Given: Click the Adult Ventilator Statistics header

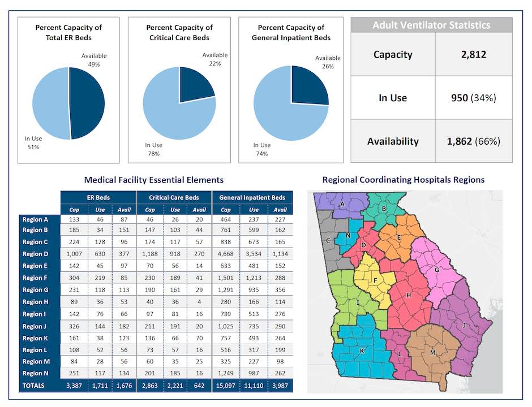Looking at the screenshot, I should coord(431,25).
